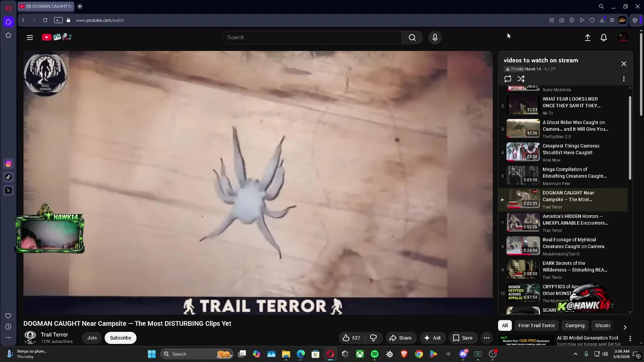Open playlist three-dot options menu
Image resolution: width=644 pixels, height=362 pixels.
click(624, 79)
